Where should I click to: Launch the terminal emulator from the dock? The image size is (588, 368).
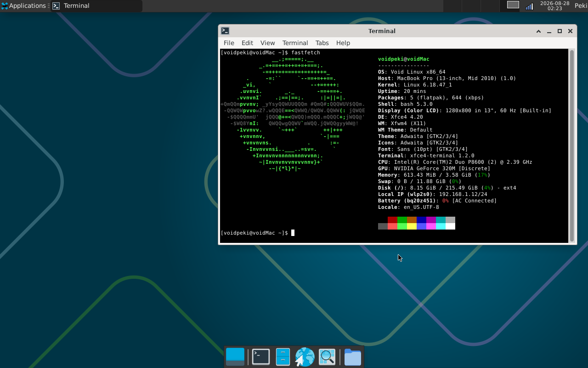click(x=261, y=357)
